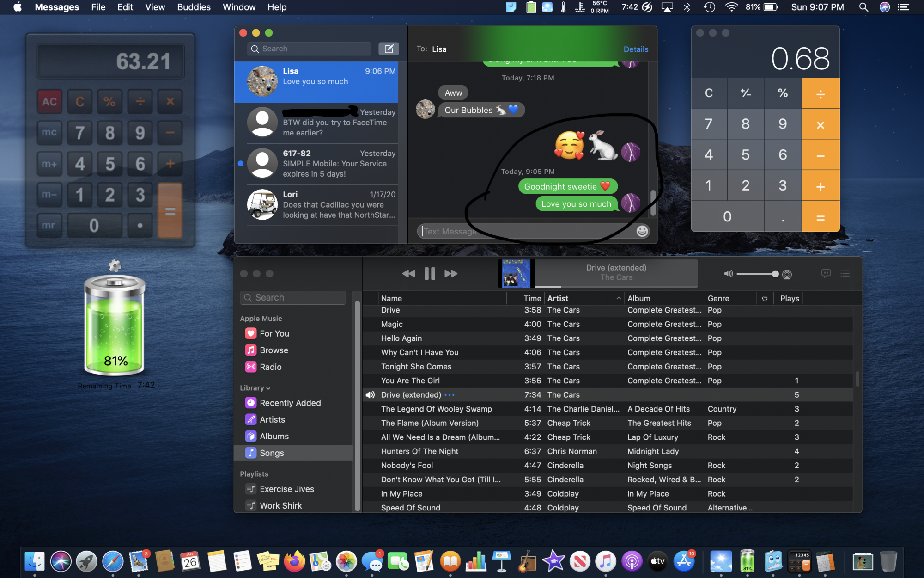Screen dimensions: 924x578
Task: Open Notification Center list icon
Action: coord(903,7)
